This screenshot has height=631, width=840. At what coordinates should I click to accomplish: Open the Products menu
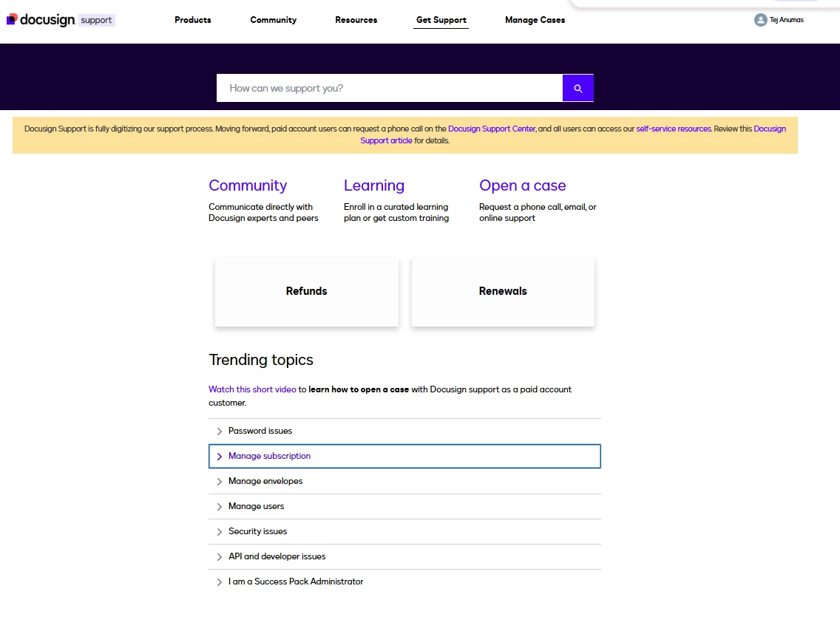pos(193,20)
